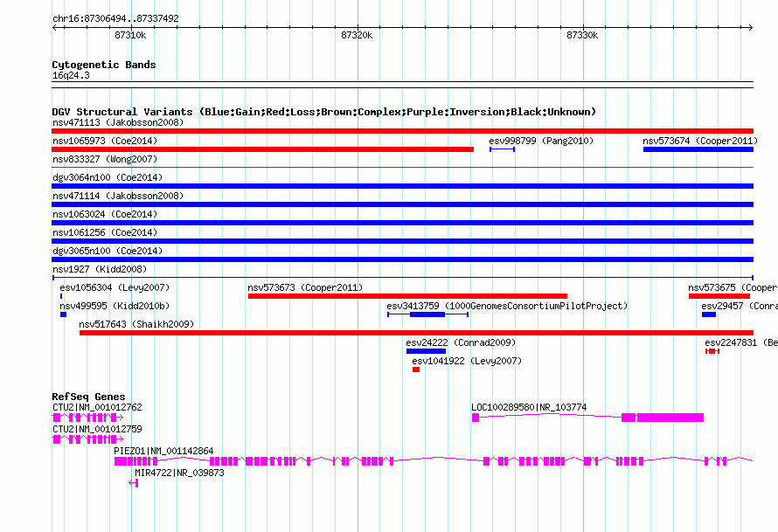Select the nsv1065973 (Coe2014) red bar
The image size is (778, 532).
tap(262, 149)
